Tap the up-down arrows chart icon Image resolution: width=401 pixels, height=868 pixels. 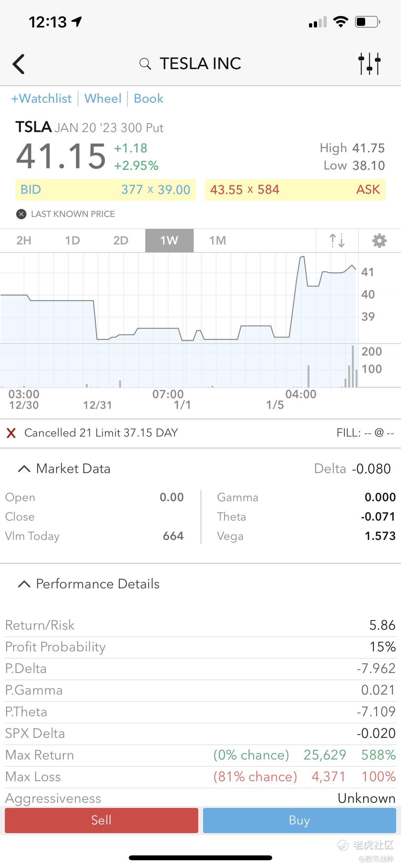(x=337, y=241)
